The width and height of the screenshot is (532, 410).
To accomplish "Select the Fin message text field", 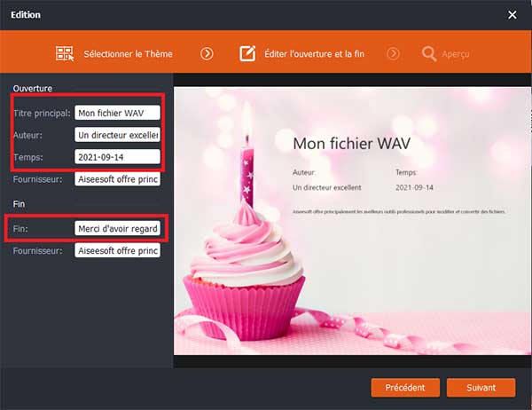I will point(117,228).
